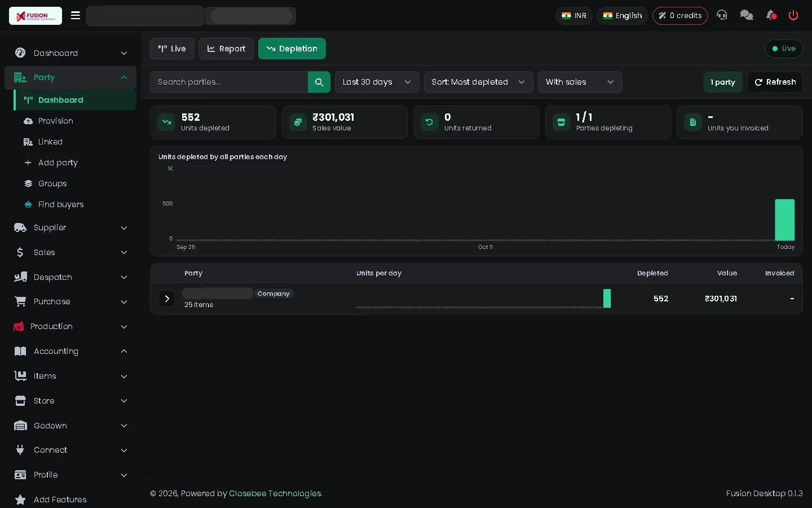Open Groups in the Party submenu
The width and height of the screenshot is (812, 508).
click(75, 183)
